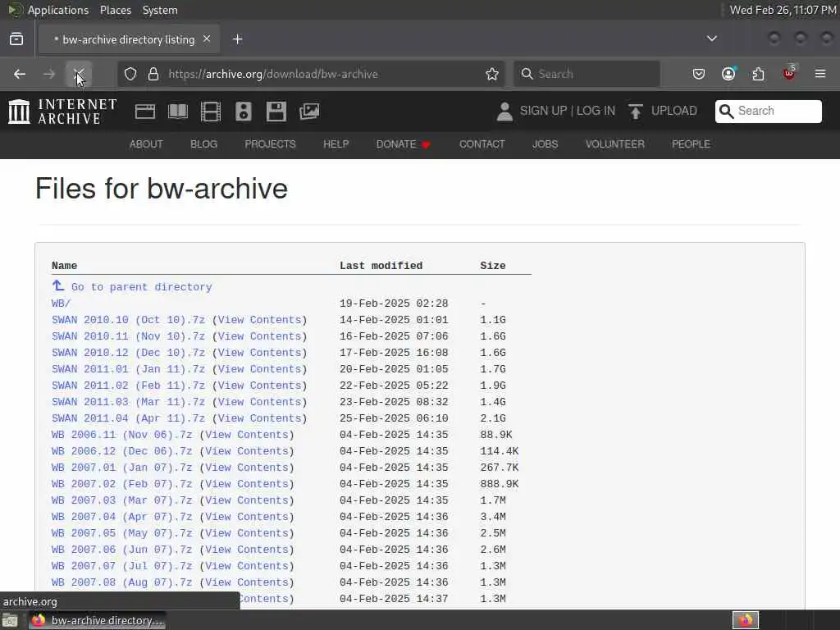Viewport: 840px width, 630px height.
Task: Click the uBlock Origin extension icon
Action: coord(789,73)
